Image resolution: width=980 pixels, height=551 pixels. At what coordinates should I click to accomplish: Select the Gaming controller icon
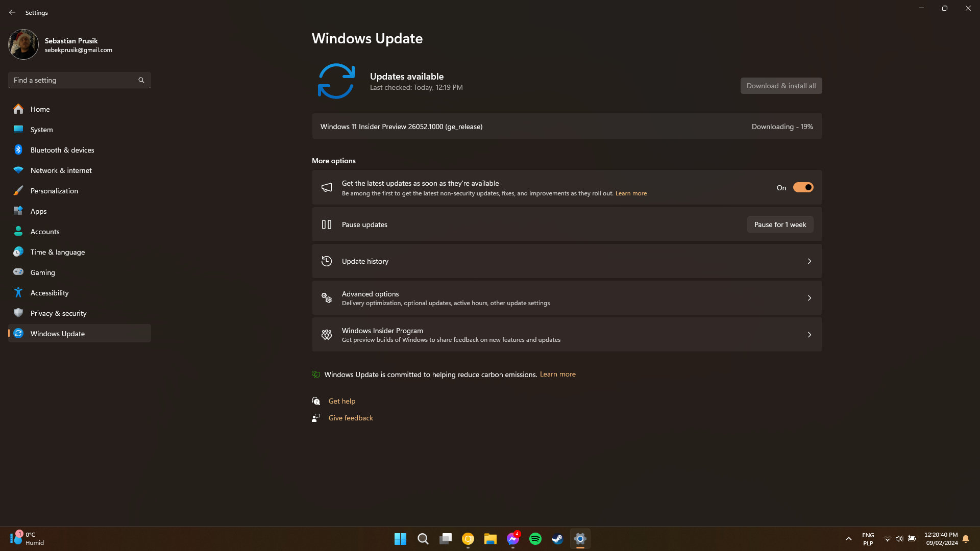(x=18, y=272)
